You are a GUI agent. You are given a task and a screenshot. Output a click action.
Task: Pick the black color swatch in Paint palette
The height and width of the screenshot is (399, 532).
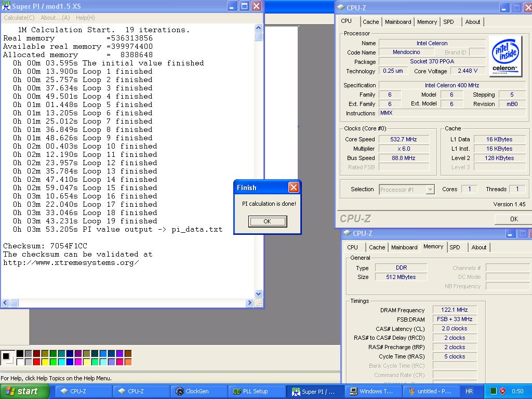click(x=20, y=354)
